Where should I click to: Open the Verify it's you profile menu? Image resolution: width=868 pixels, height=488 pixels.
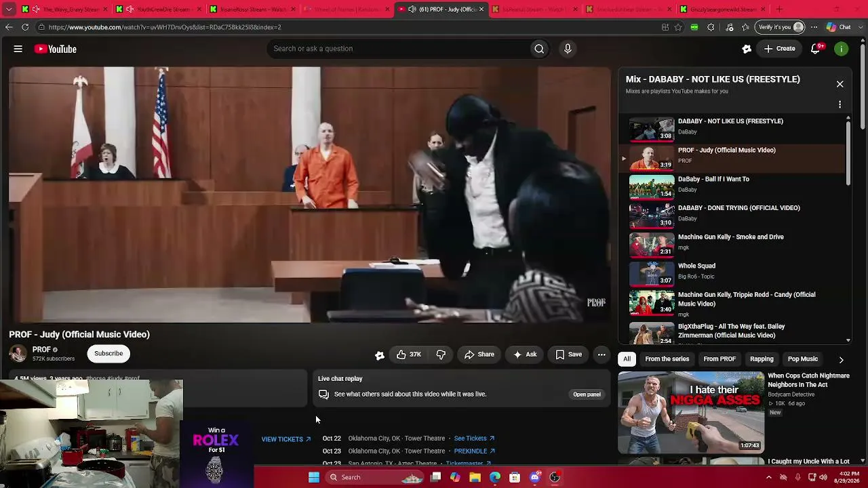tap(780, 27)
